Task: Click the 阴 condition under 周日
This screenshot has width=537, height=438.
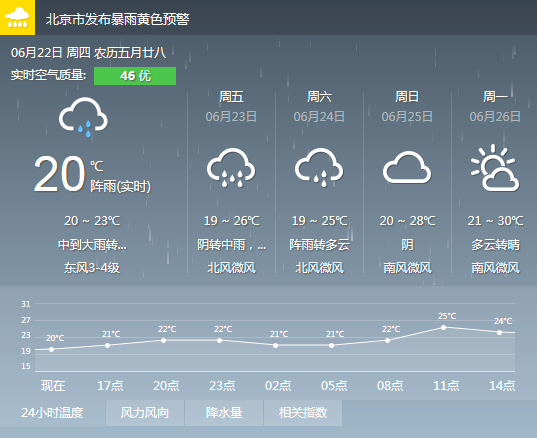Action: point(407,245)
